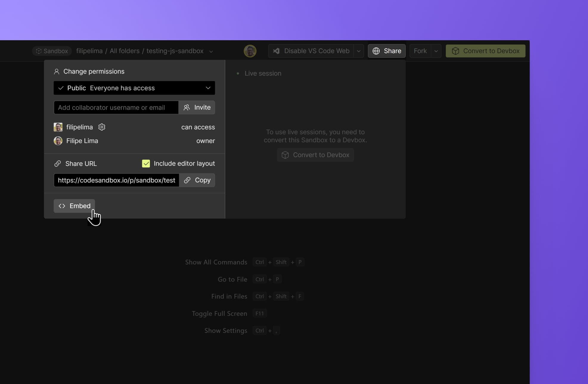Image resolution: width=588 pixels, height=384 pixels.
Task: Expand the Disable VS Code Web dropdown
Action: point(359,51)
